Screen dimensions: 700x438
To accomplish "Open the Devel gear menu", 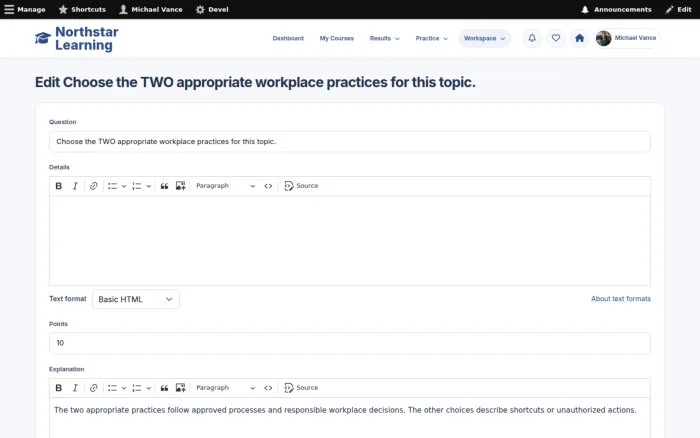I will point(212,9).
